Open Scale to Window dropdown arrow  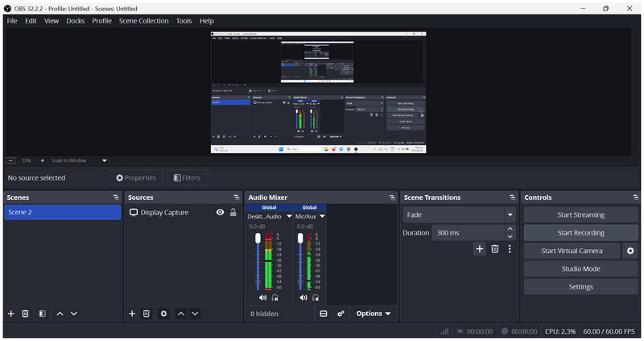tap(105, 160)
